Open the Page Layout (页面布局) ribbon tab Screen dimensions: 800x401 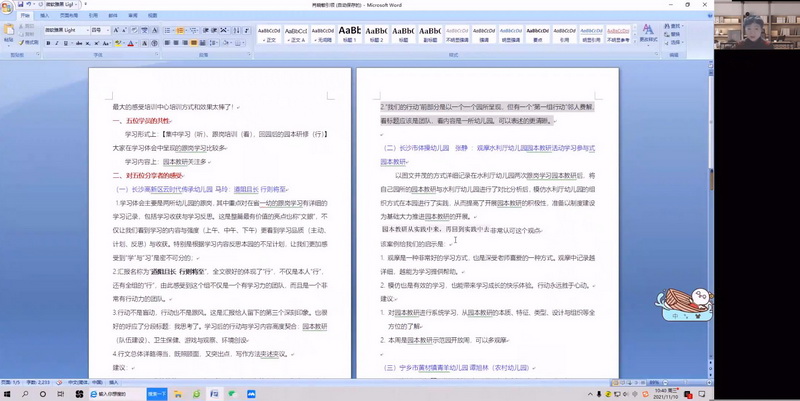(68, 16)
